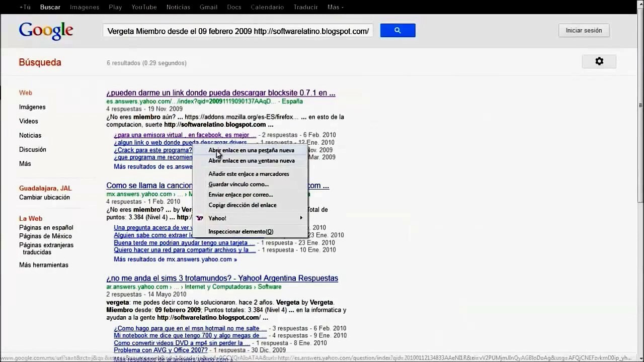644x362 pixels.
Task: Click Más under sidebar filters
Action: point(25,163)
